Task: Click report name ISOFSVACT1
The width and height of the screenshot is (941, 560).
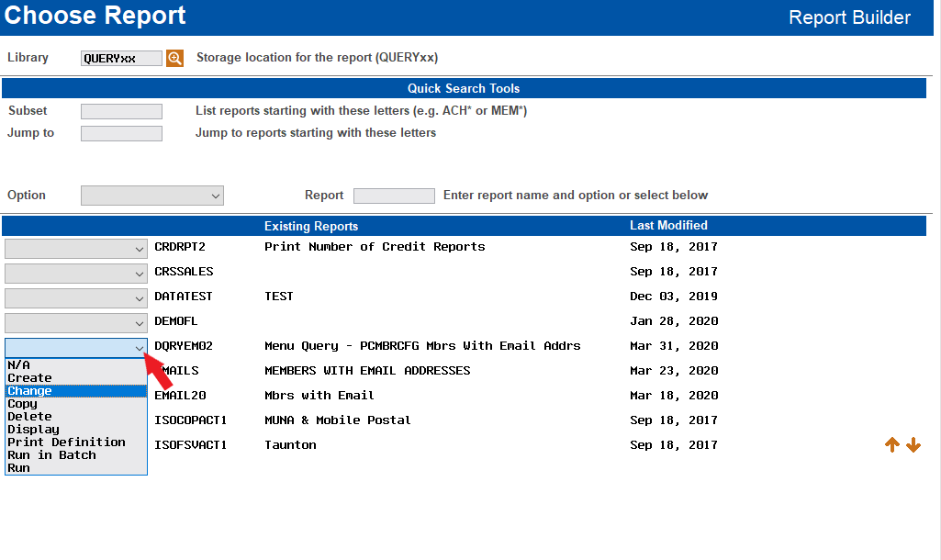Action: (191, 444)
